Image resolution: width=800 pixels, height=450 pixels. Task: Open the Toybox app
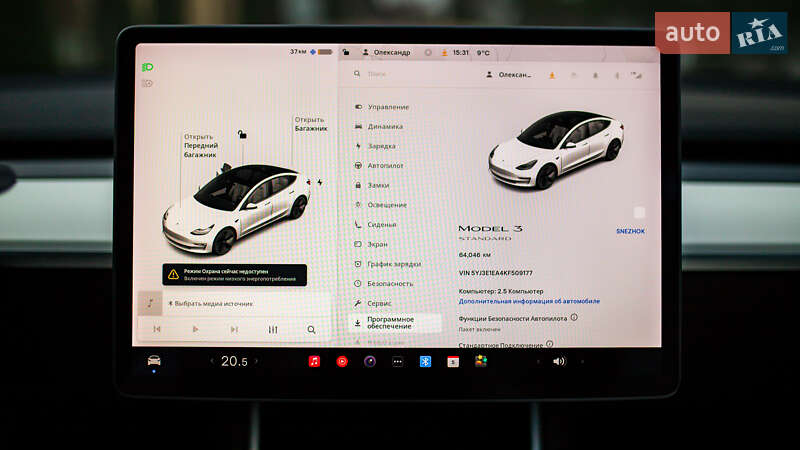[x=481, y=361]
